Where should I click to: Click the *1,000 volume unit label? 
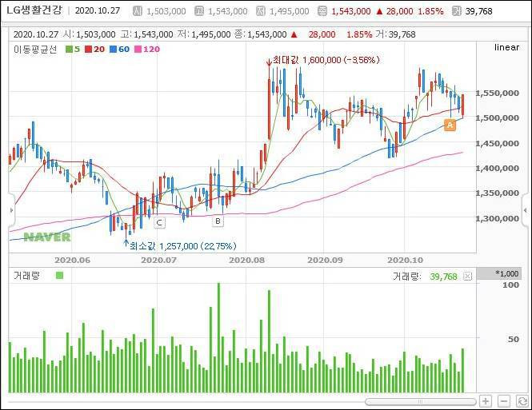click(x=507, y=273)
